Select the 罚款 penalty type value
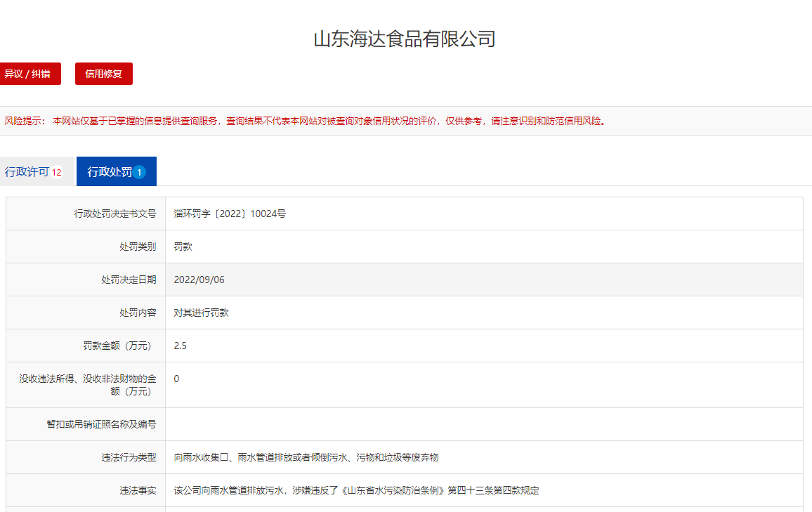This screenshot has width=812, height=512. pos(183,247)
